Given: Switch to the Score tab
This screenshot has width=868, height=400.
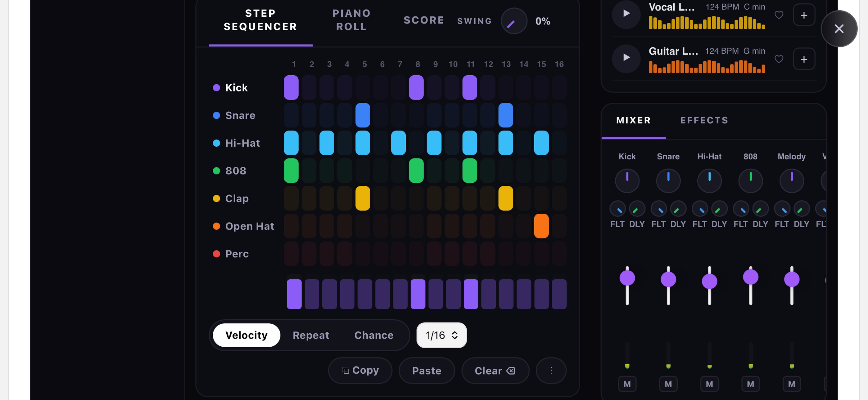Looking at the screenshot, I should [x=423, y=20].
